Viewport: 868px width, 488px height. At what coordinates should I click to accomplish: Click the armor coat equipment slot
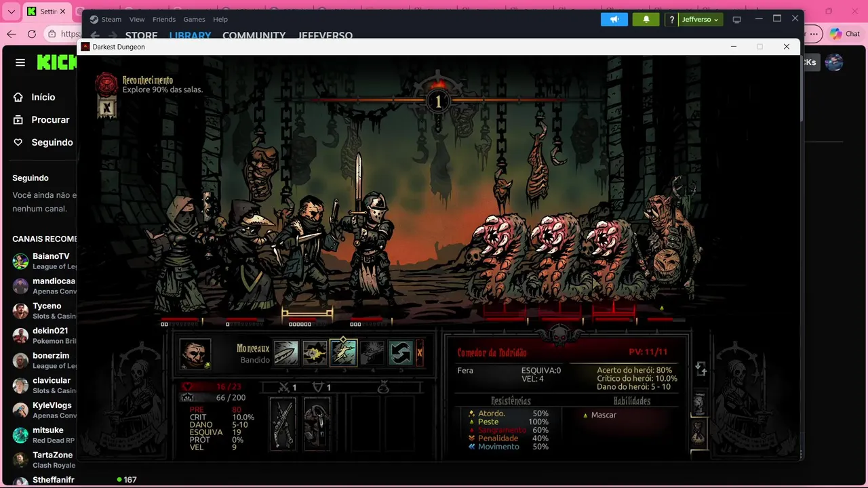317,424
